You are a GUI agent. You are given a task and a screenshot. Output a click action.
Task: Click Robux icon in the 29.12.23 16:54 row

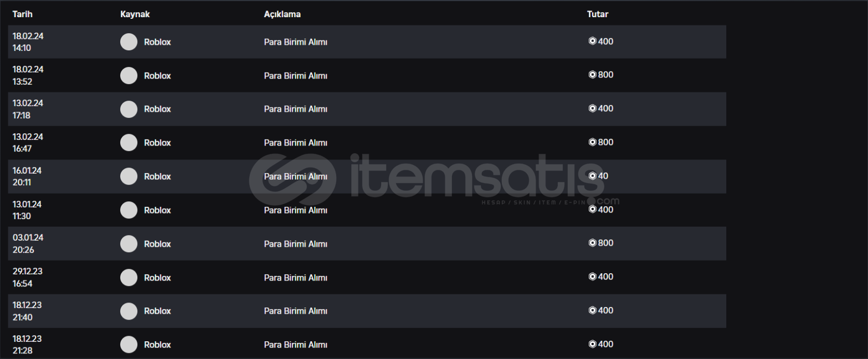coord(592,277)
